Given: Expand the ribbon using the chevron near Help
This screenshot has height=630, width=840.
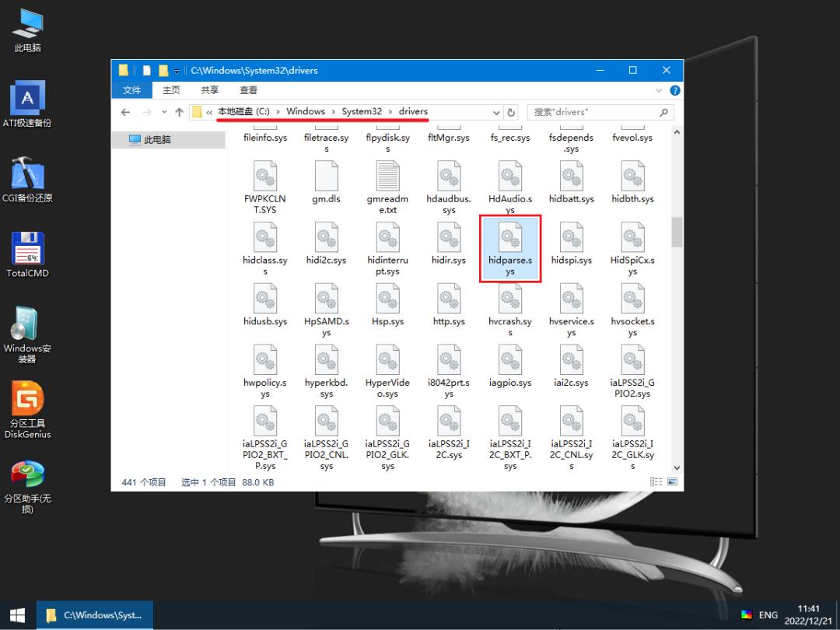Looking at the screenshot, I should (658, 89).
